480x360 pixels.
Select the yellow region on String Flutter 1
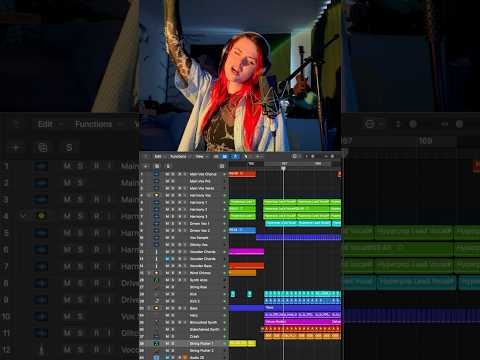(x=242, y=343)
